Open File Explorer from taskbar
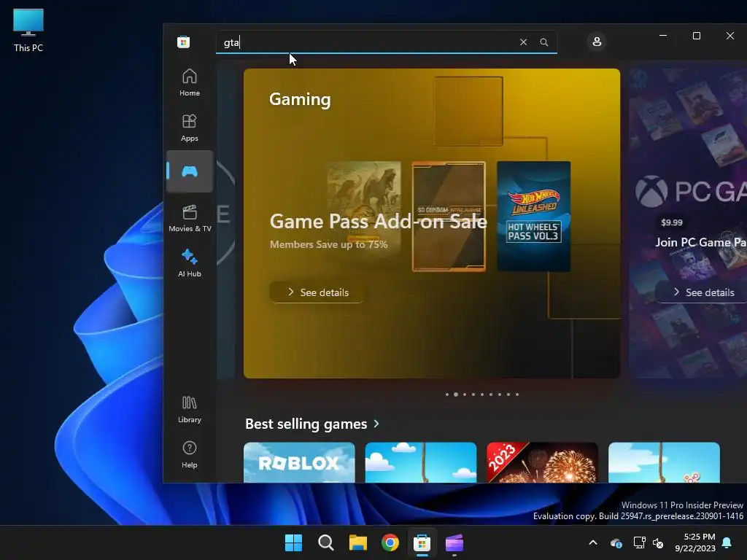Viewport: 747px width, 560px height. click(357, 542)
